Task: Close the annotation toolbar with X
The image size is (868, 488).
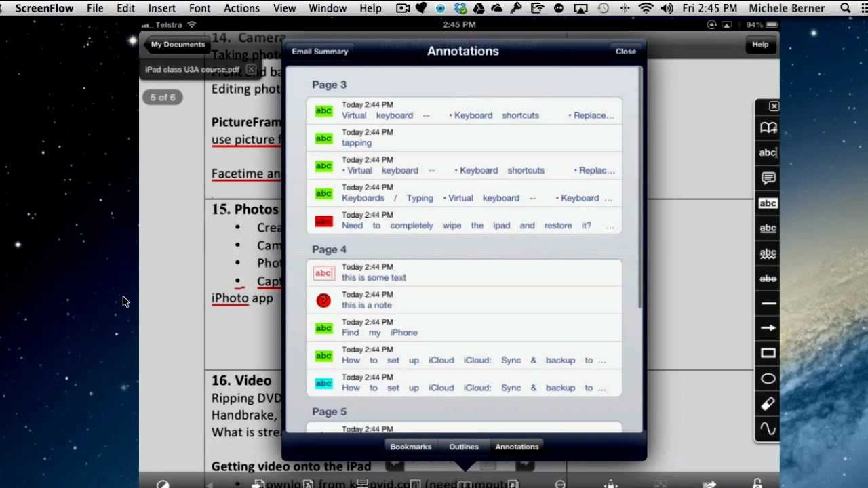Action: (774, 106)
